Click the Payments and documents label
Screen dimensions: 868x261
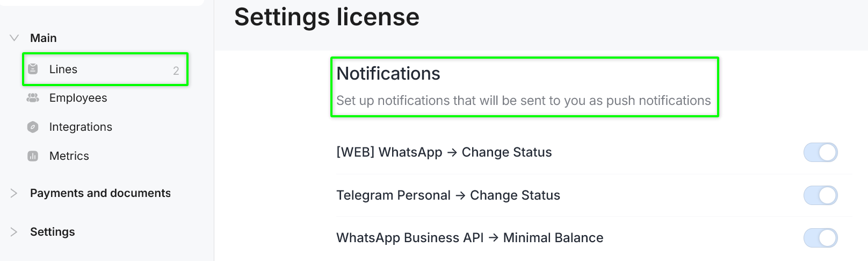[100, 193]
